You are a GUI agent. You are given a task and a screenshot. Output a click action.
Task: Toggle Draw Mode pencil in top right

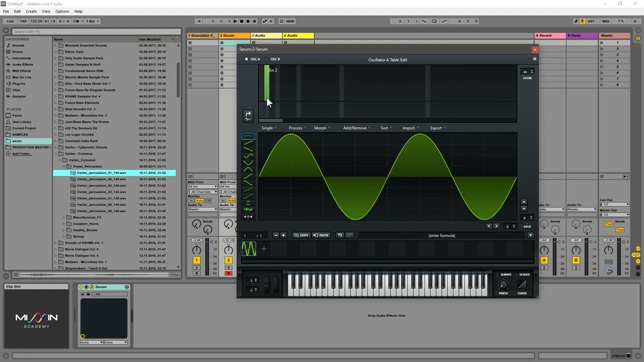click(576, 21)
